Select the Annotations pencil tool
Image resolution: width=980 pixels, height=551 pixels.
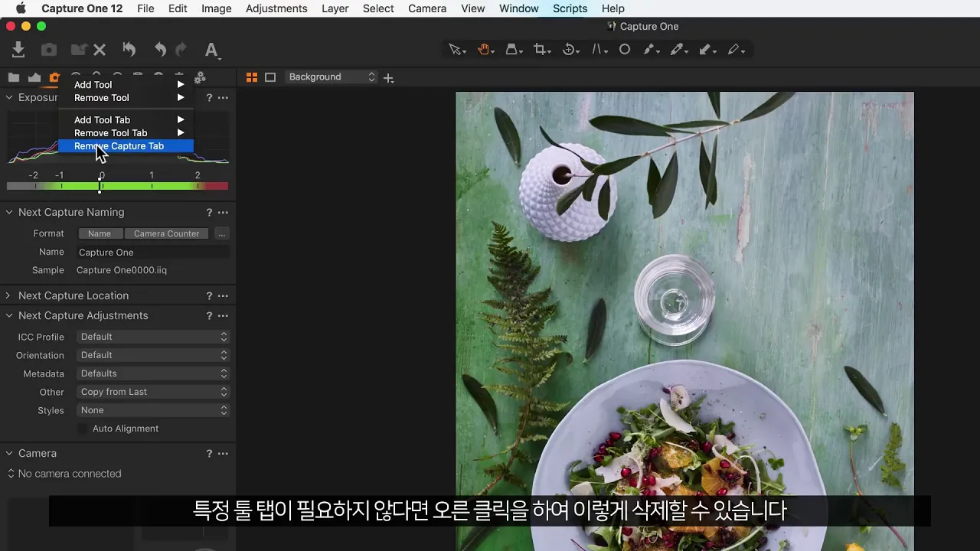(x=735, y=50)
